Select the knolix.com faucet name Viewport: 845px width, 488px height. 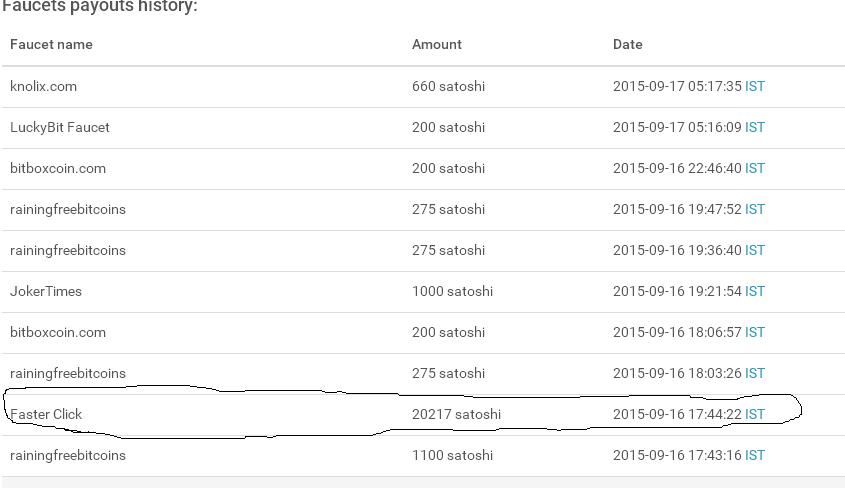(43, 86)
